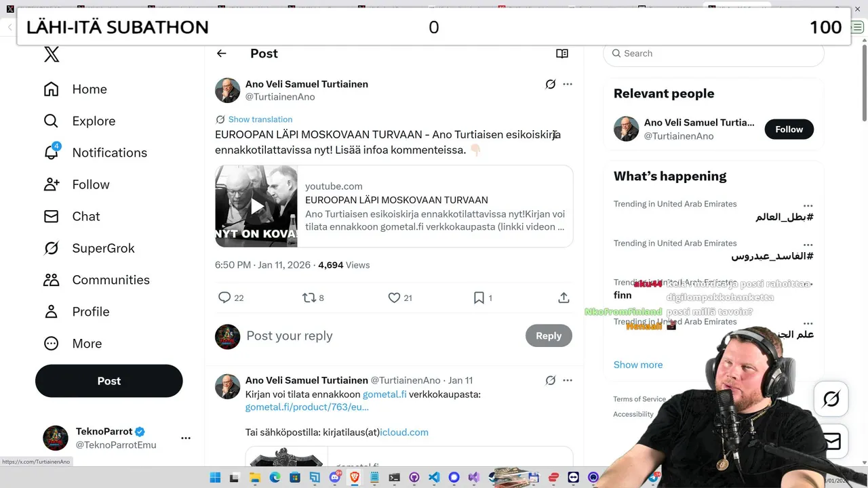This screenshot has height=488, width=868.
Task: Open Notifications with the bell icon
Action: 95,152
